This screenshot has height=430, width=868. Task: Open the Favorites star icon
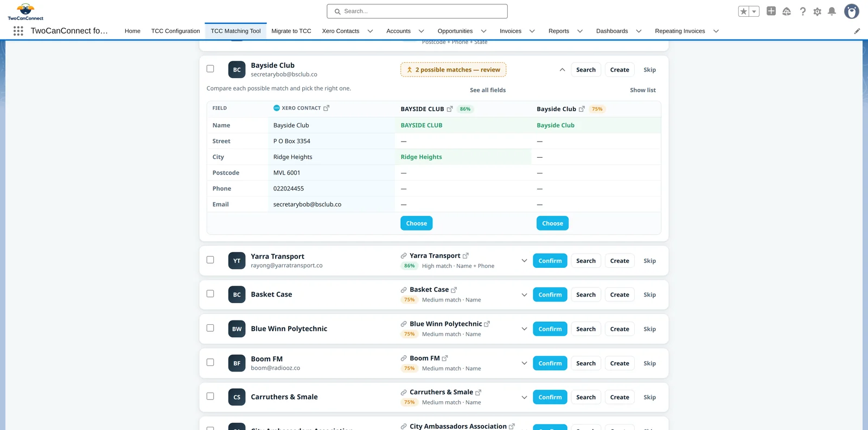coord(744,11)
